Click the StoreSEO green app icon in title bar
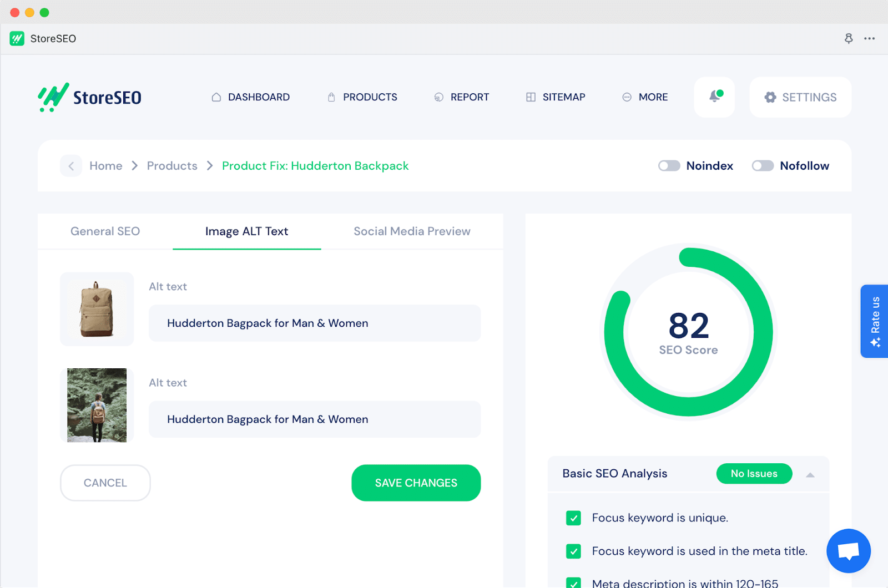Image resolution: width=888 pixels, height=588 pixels. [x=17, y=38]
